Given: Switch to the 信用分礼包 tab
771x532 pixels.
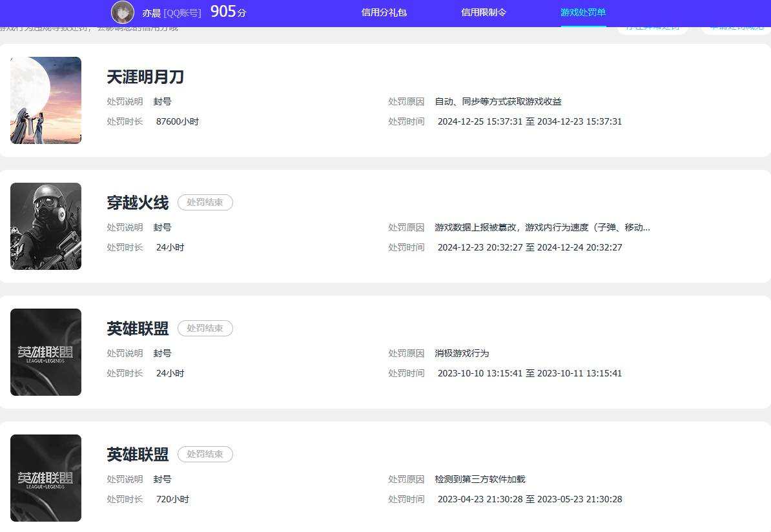Looking at the screenshot, I should click(384, 12).
